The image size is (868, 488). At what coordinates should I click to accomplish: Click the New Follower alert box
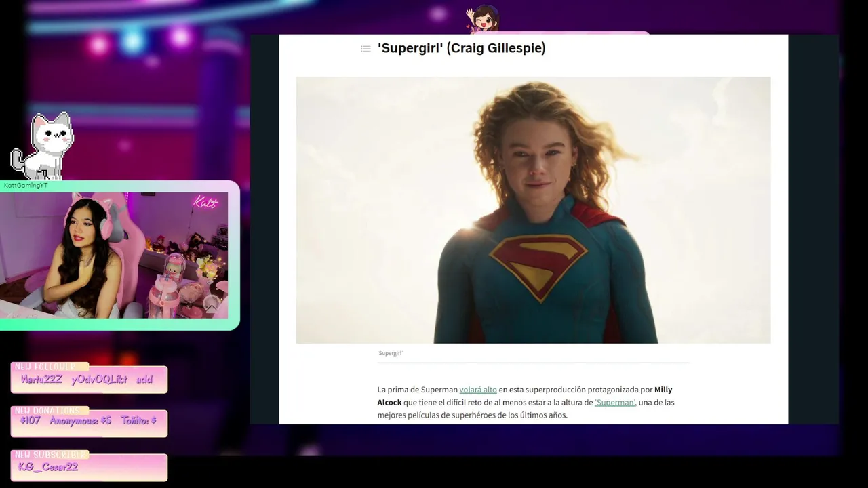89,380
